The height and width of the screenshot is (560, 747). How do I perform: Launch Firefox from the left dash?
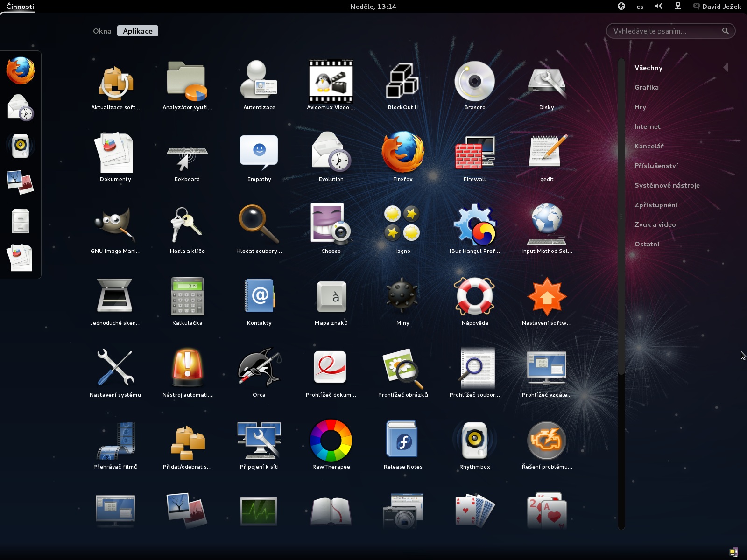(21, 70)
